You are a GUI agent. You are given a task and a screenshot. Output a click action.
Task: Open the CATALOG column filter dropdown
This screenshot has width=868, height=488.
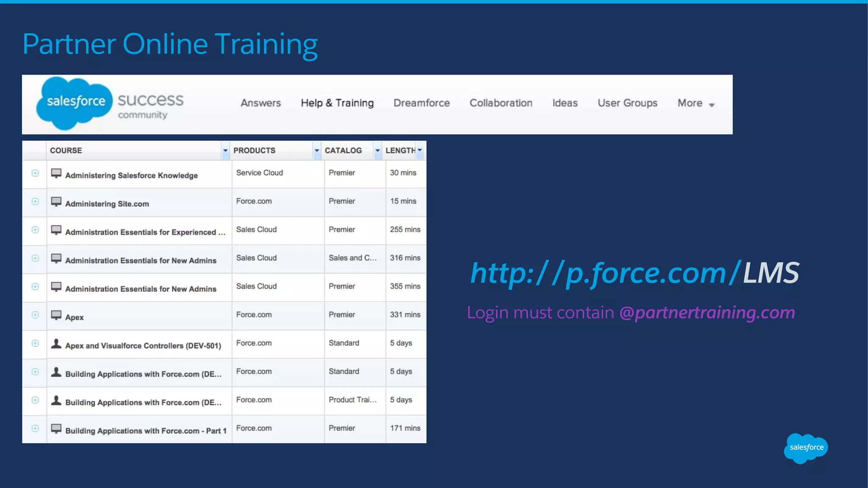[x=377, y=150]
